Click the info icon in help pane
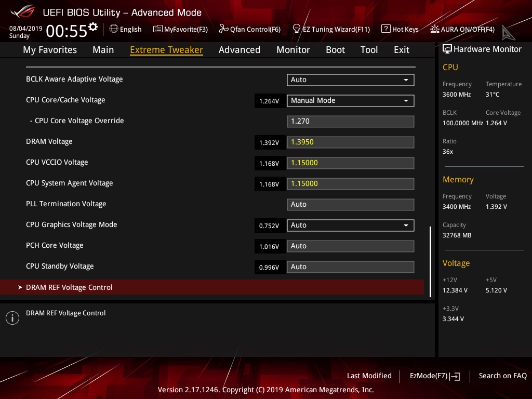The height and width of the screenshot is (399, 532). click(x=12, y=318)
